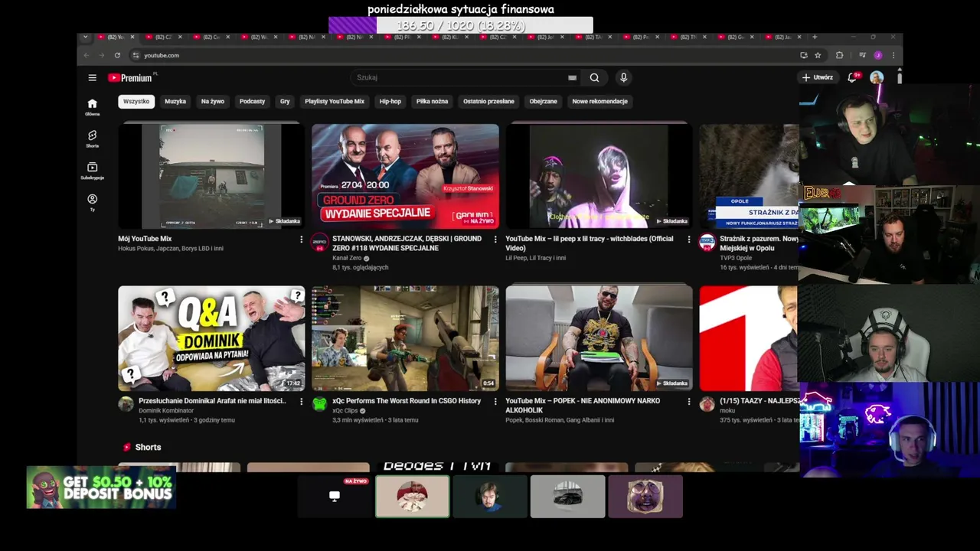The height and width of the screenshot is (551, 980).
Task: Reload the page in browser toolbar
Action: coord(117,55)
